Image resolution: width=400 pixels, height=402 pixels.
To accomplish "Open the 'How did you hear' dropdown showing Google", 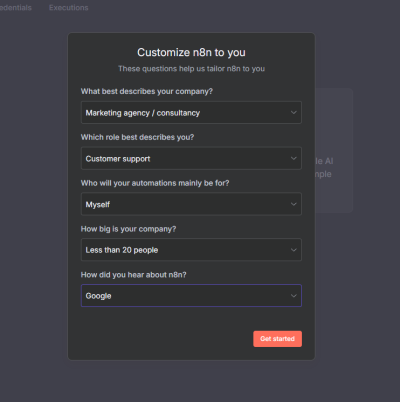I will 191,296.
